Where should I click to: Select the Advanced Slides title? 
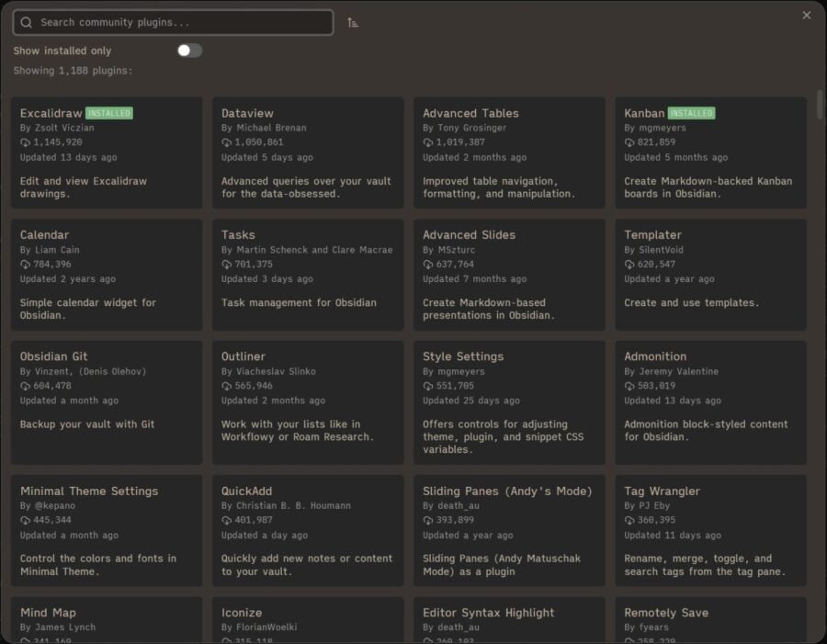point(469,234)
